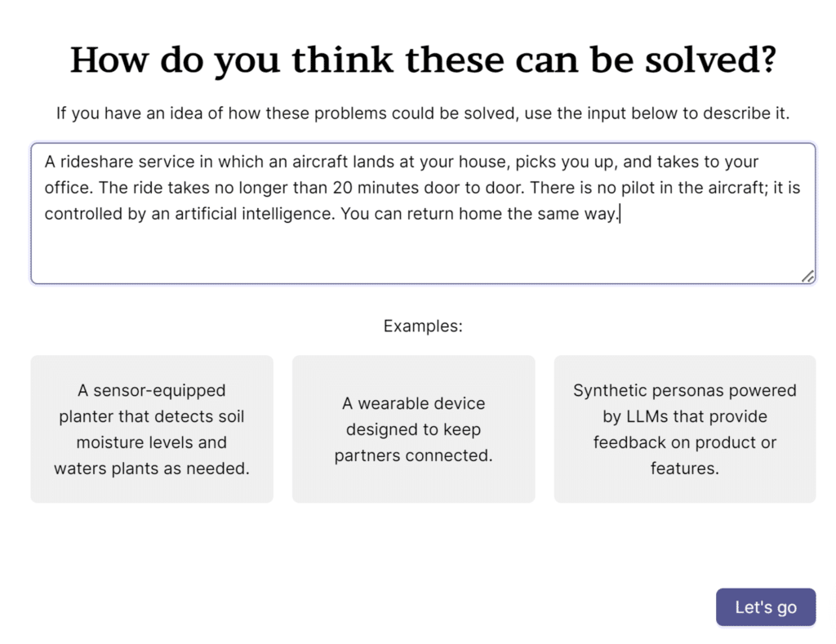Click the "Examples:" label
Viewport: 836px width, 644px height.
pos(421,326)
